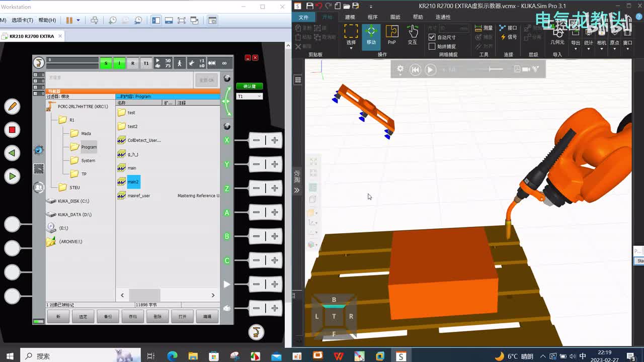Click the Interface (接口) connection icon
This screenshot has height=362, width=644.
(508, 28)
